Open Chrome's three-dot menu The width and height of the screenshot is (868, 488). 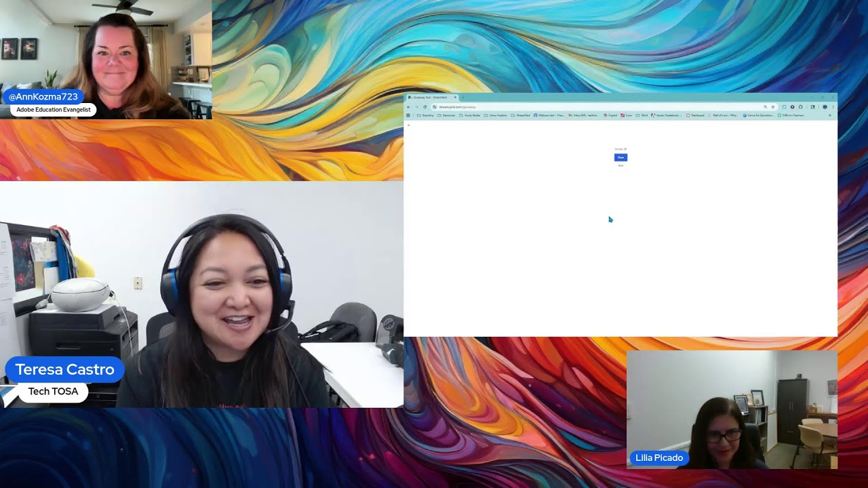(x=833, y=107)
